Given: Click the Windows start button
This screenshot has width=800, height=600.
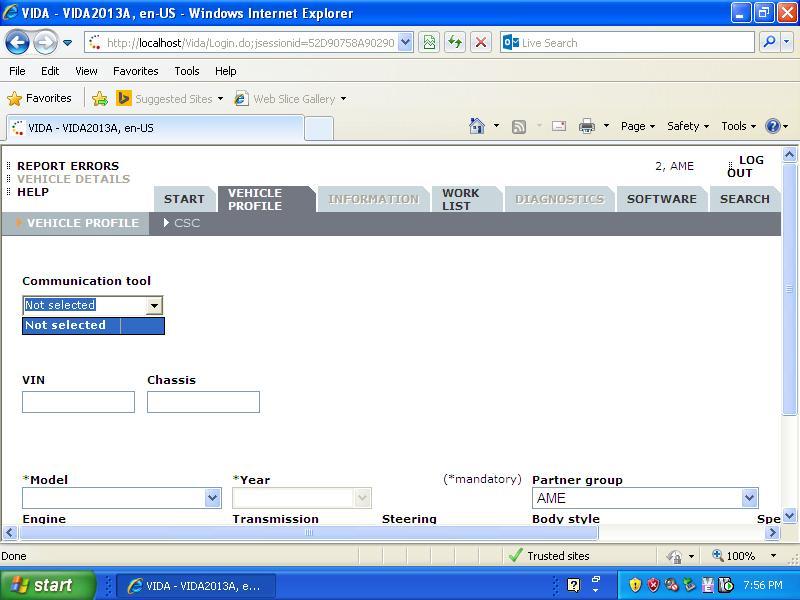Looking at the screenshot, I should [x=47, y=585].
